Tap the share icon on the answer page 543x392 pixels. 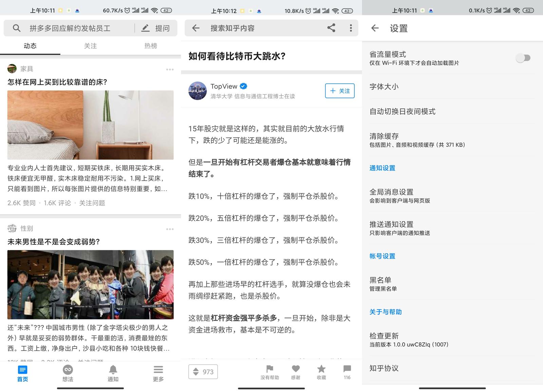[332, 28]
